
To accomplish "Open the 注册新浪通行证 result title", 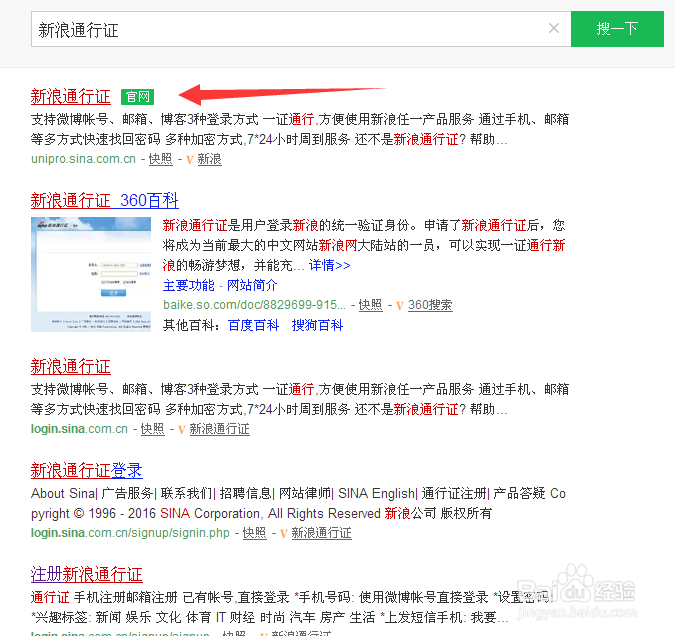I will click(x=87, y=574).
